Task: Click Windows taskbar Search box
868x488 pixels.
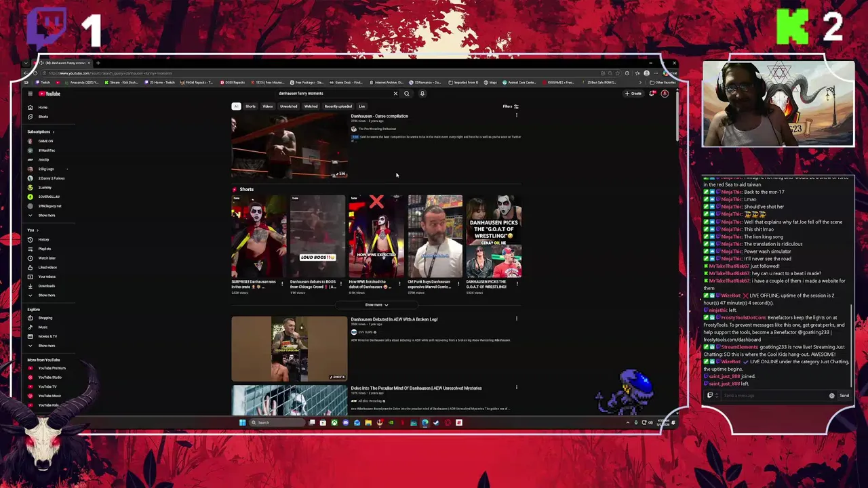Action: [x=277, y=422]
